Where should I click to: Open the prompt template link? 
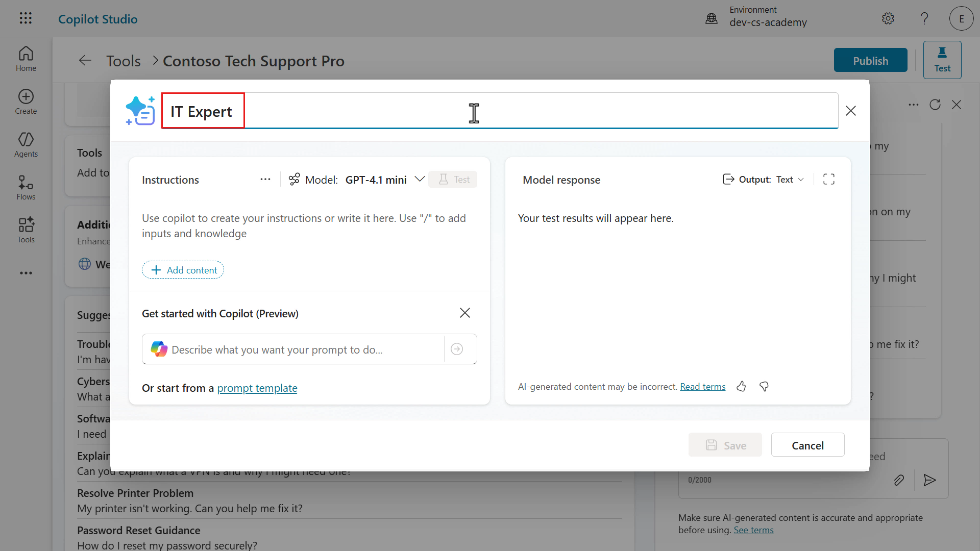point(257,388)
